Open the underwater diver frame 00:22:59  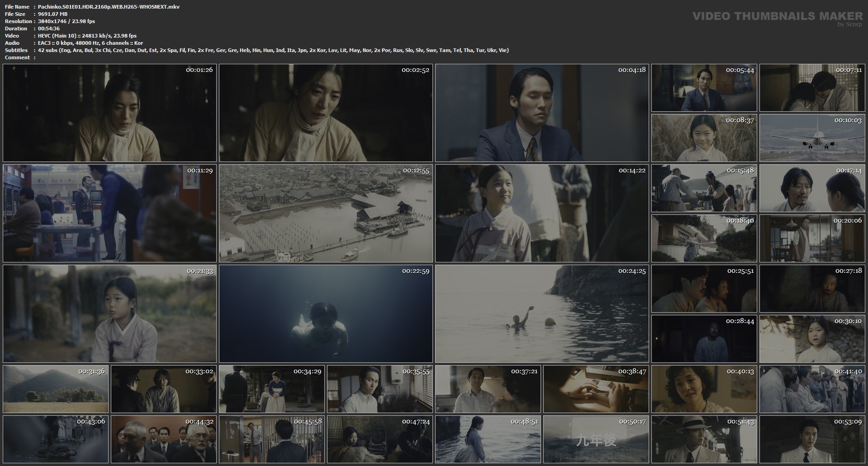[326, 314]
